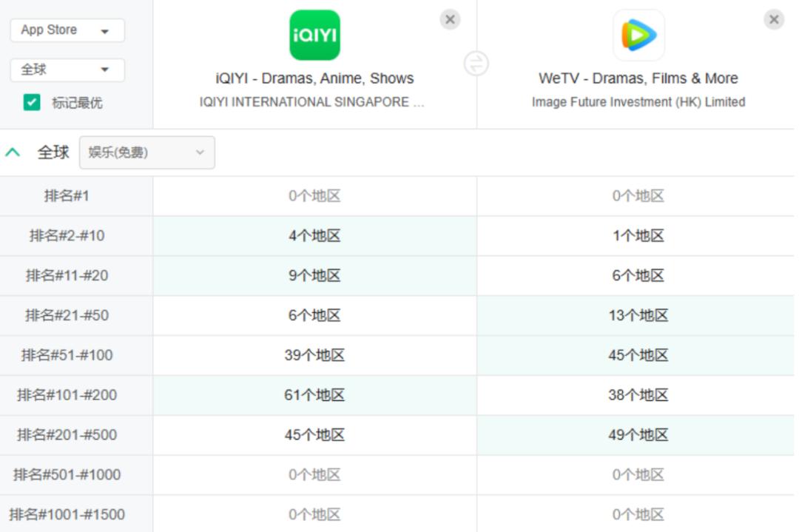
Task: Select the 排名#21-#50 row label
Action: (x=67, y=315)
